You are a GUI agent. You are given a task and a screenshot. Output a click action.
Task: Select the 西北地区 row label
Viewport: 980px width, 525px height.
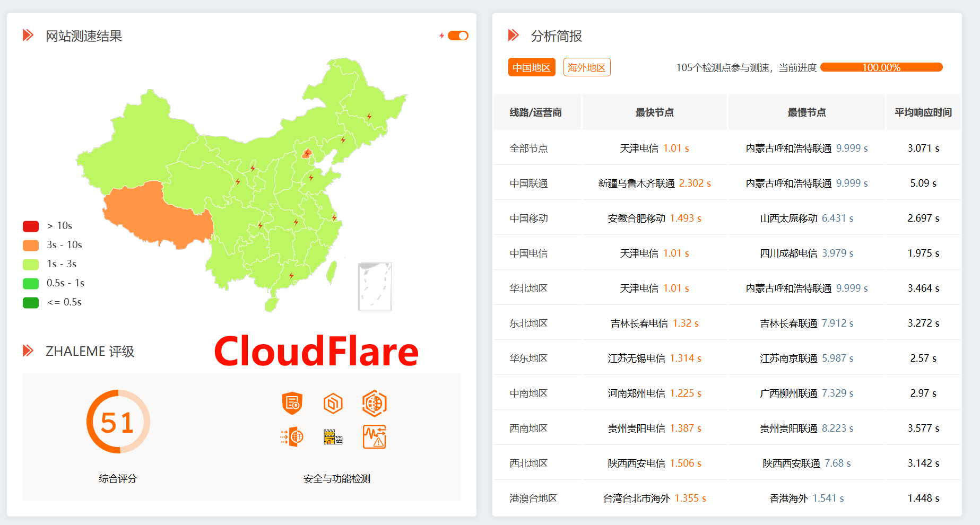pos(528,463)
